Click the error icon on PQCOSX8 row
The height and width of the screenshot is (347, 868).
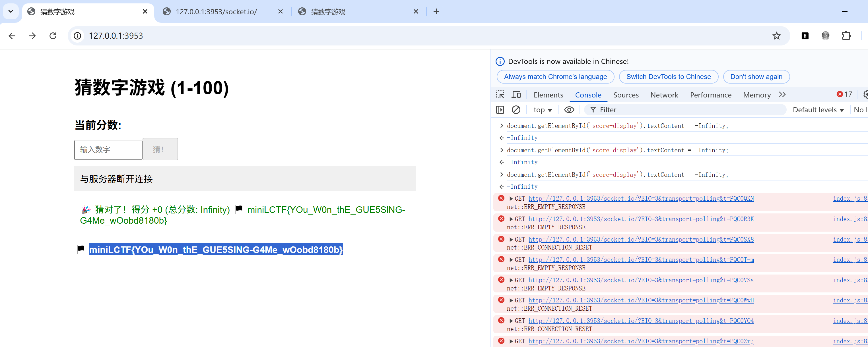pyautogui.click(x=501, y=239)
